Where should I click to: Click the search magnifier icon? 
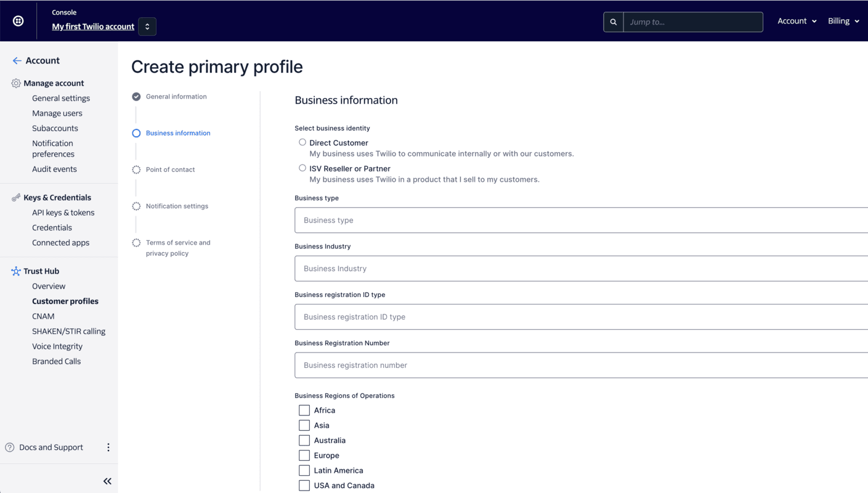(x=613, y=22)
